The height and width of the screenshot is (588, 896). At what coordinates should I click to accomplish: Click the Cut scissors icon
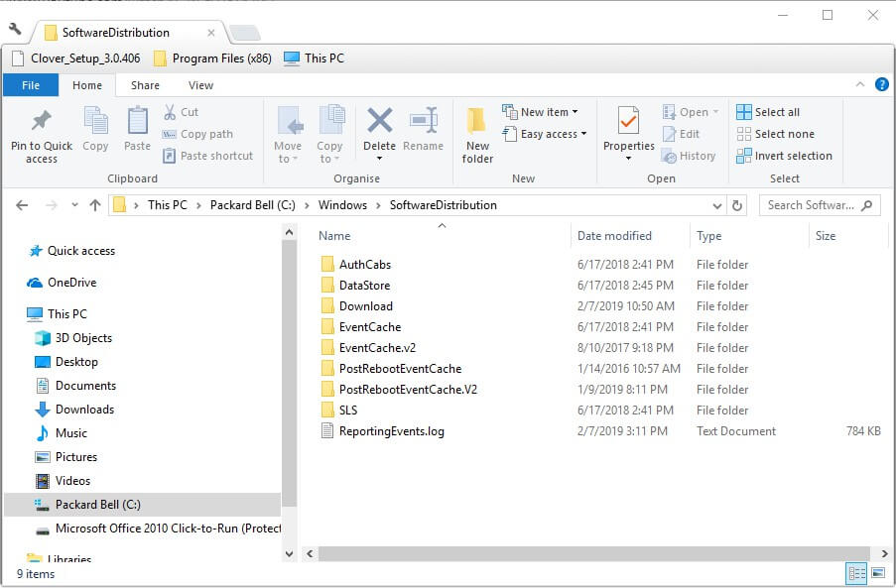tap(170, 112)
